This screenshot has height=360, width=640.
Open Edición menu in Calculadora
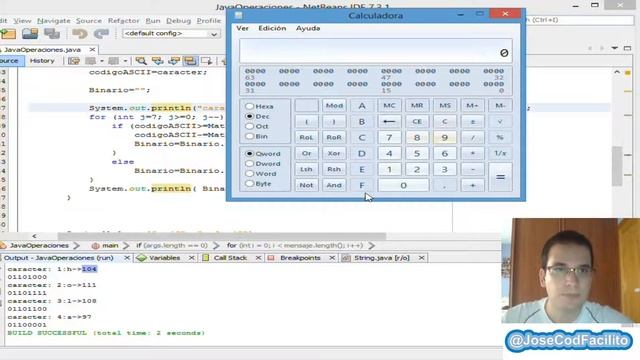coord(272,28)
